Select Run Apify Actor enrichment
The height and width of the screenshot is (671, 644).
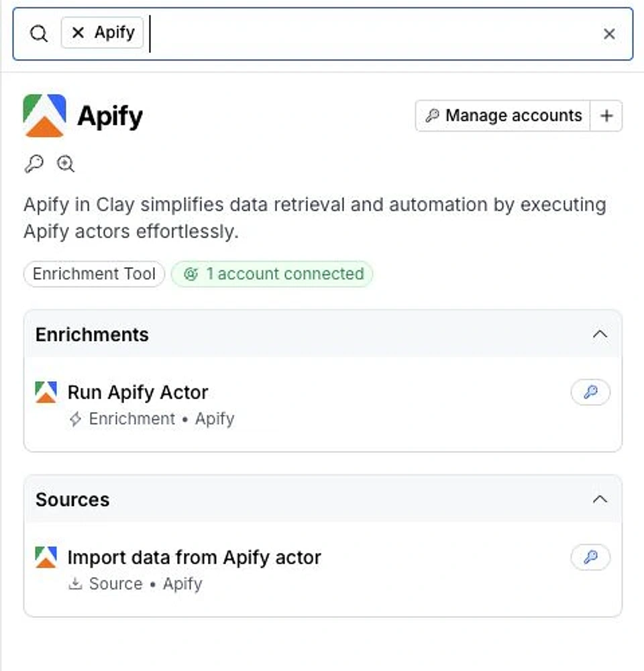pos(323,404)
